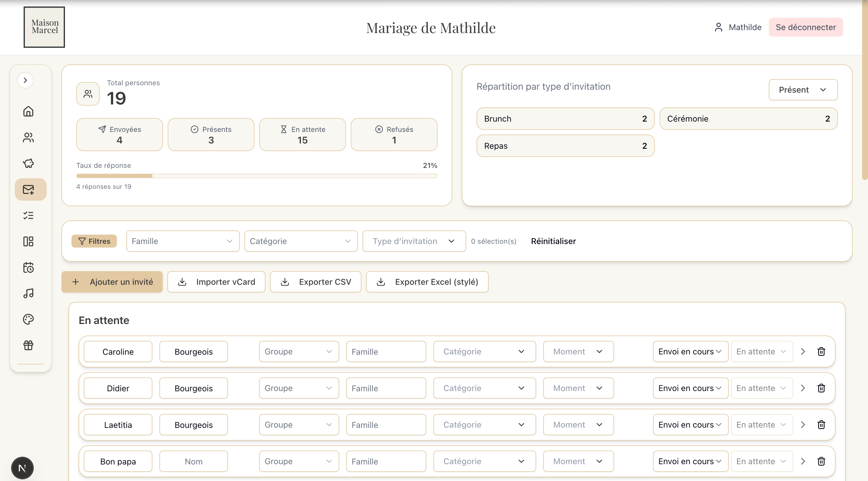Open the gift icon in sidebar
The image size is (868, 481).
point(28,345)
